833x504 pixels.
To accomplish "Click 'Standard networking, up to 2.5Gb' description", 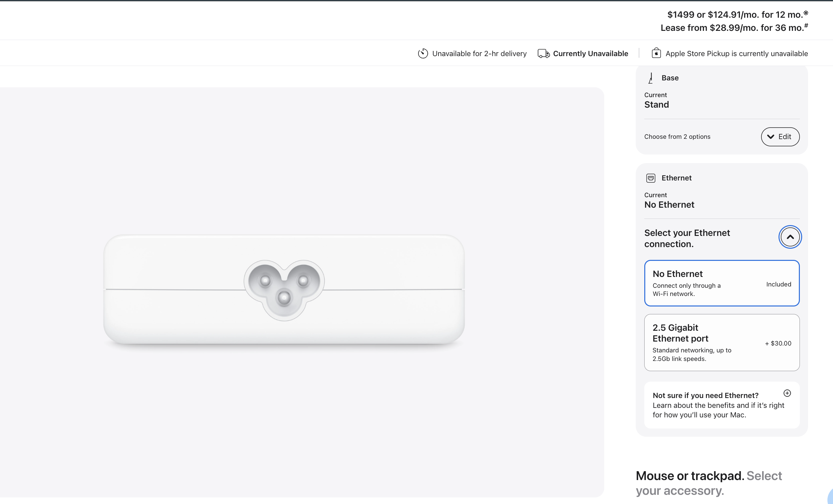I will [692, 355].
